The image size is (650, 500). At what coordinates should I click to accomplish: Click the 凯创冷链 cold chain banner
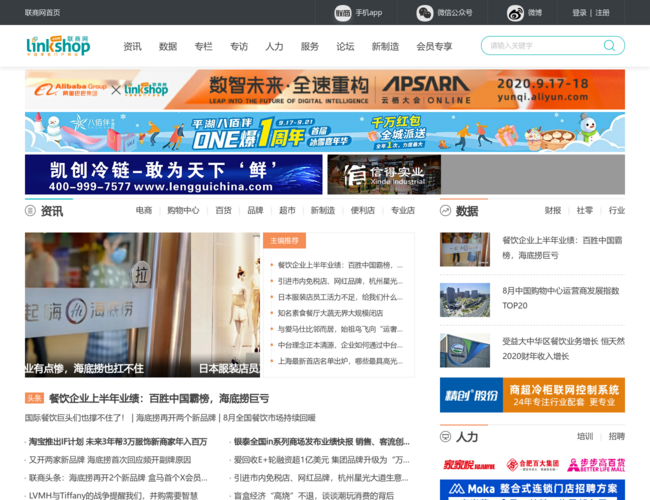point(174,175)
